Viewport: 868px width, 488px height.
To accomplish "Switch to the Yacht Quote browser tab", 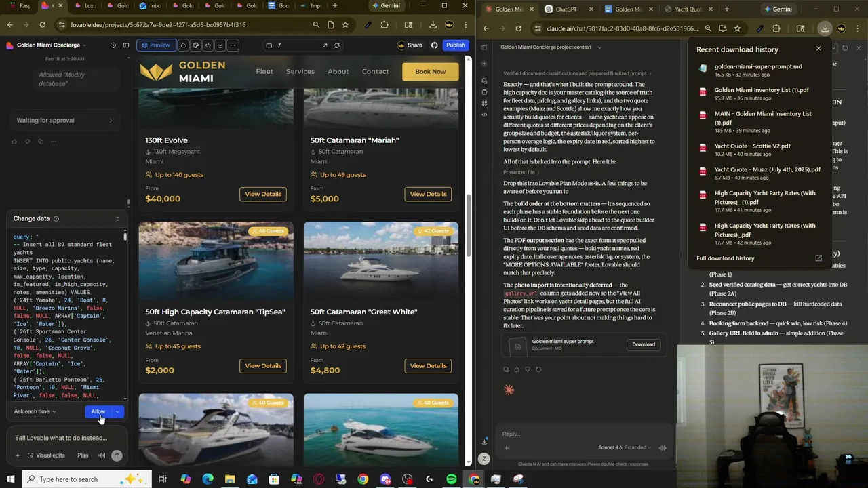I will click(x=688, y=9).
